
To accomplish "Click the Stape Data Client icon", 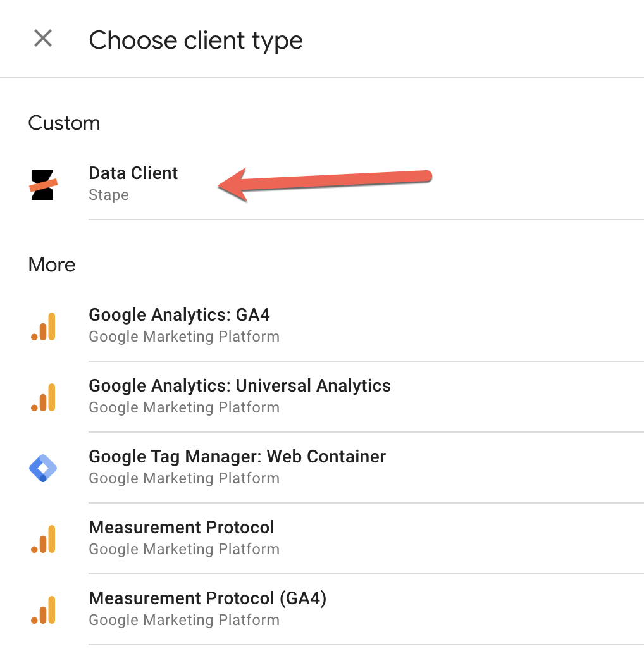I will click(43, 184).
